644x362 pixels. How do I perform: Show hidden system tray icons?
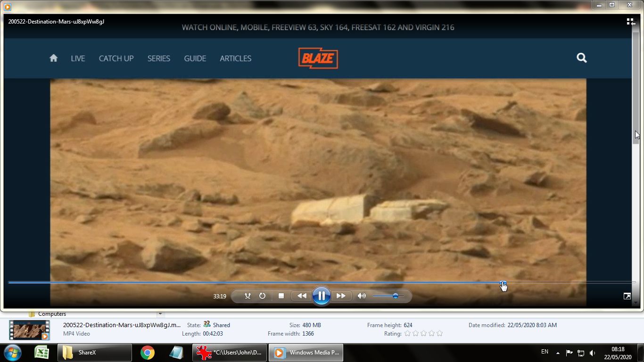coord(558,353)
